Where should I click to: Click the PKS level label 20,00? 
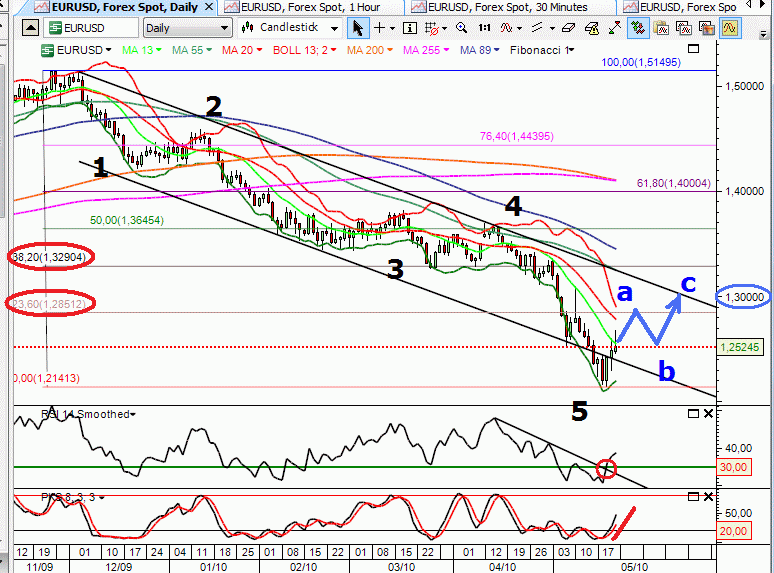point(734,531)
